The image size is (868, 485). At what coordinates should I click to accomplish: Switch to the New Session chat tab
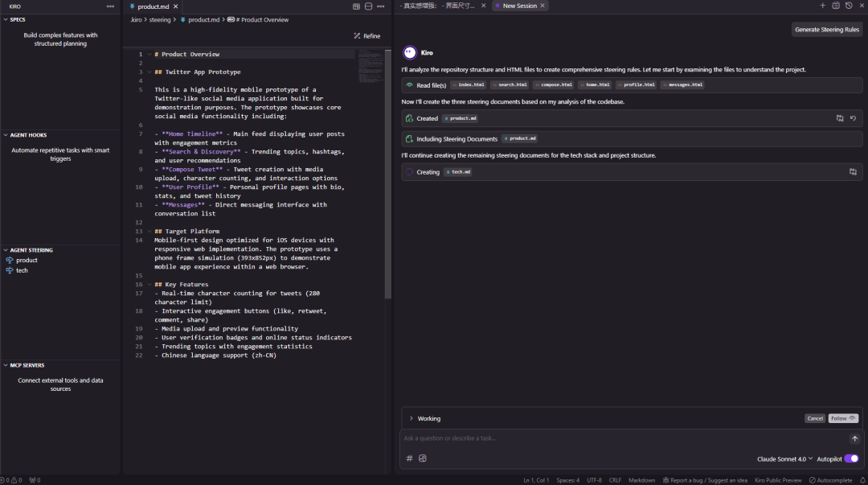tap(520, 6)
